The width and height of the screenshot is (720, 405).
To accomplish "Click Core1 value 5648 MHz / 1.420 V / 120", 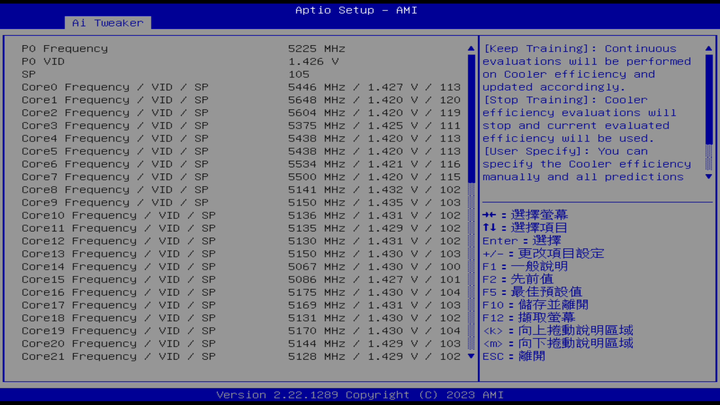I will click(x=374, y=100).
